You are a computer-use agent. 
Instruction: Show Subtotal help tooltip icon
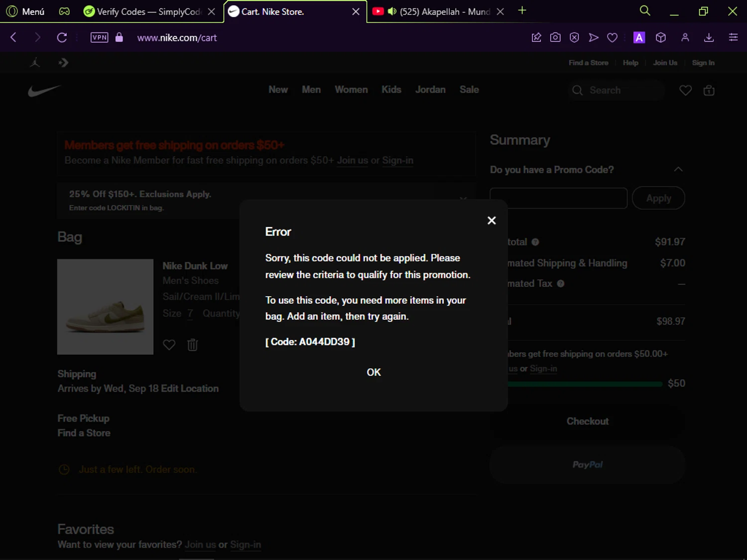point(535,242)
